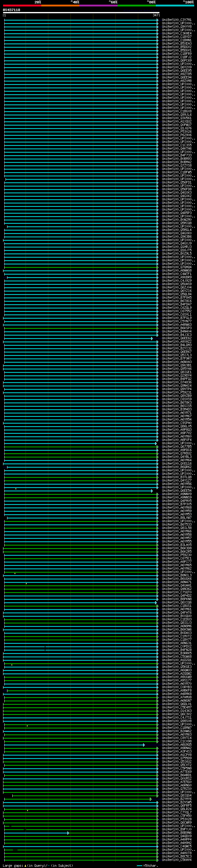The width and height of the screenshot is (197, 868).
Task: Click the yellow gap triangle in legend
Action: 25,866
